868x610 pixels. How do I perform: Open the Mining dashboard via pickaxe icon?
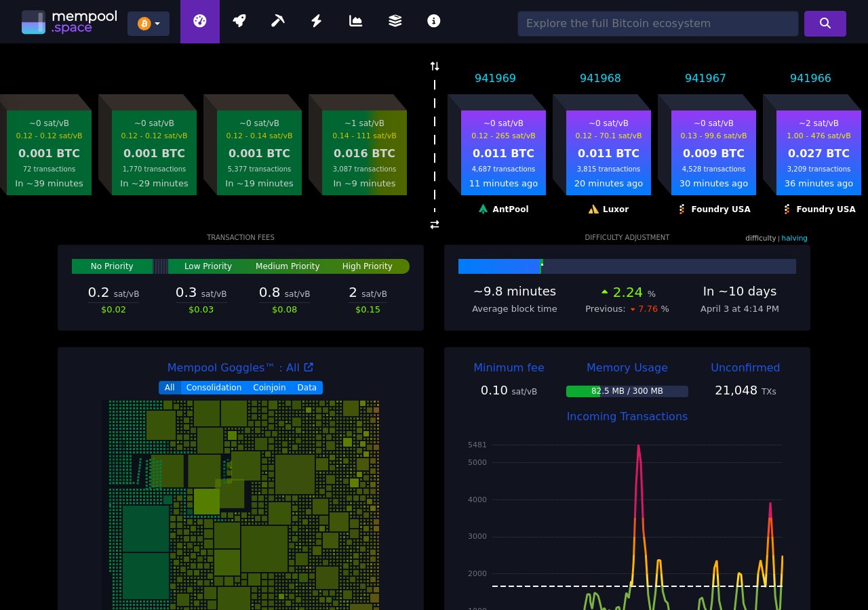(x=277, y=21)
